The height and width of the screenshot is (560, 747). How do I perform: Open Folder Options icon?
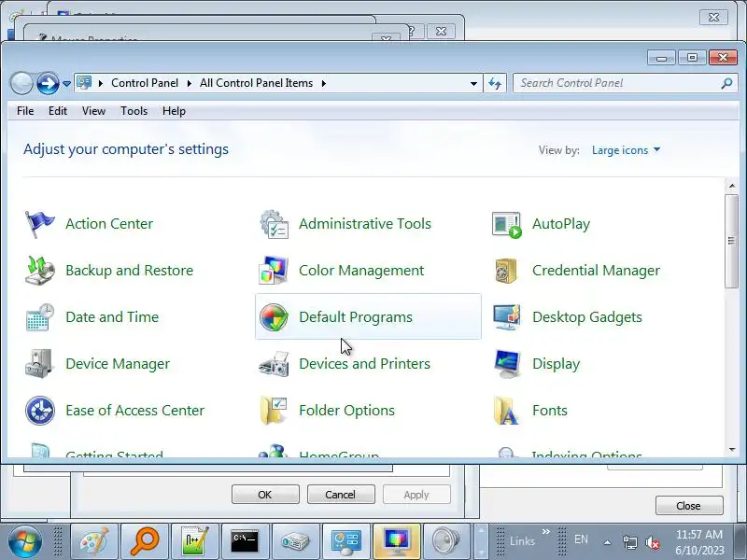(274, 411)
